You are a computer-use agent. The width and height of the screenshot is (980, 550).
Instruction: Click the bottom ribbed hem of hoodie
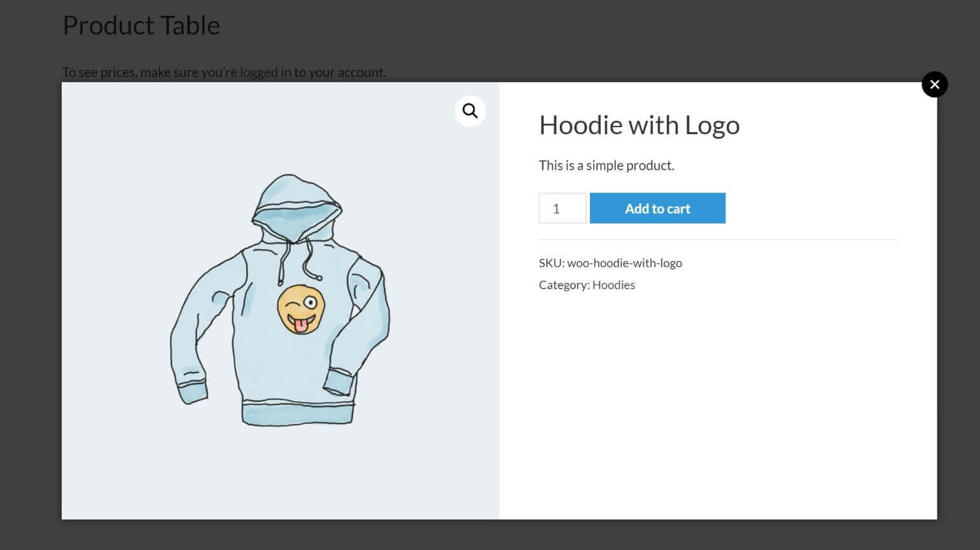pyautogui.click(x=297, y=413)
